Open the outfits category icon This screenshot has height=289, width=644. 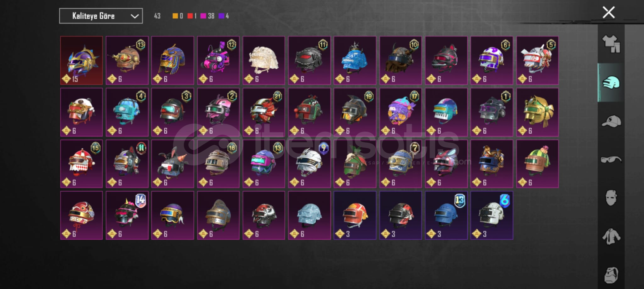tap(611, 44)
